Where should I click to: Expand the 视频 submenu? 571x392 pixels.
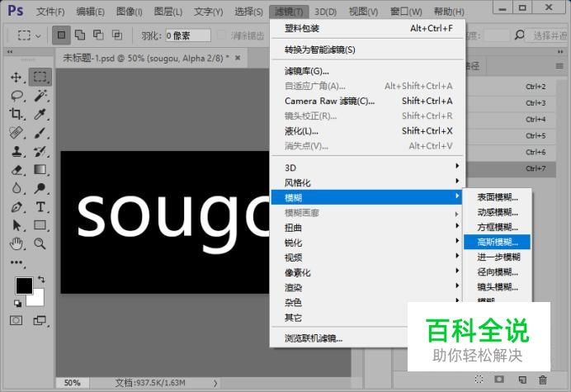pyautogui.click(x=368, y=257)
